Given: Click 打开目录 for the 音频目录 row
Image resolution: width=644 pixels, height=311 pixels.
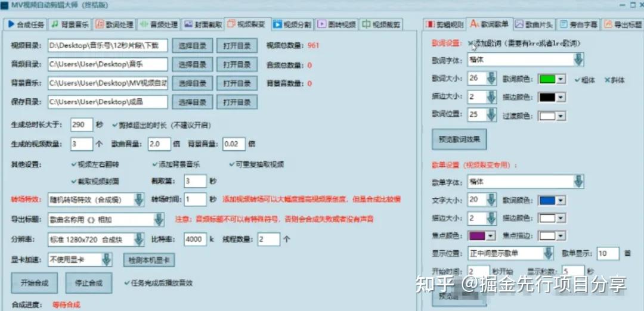Looking at the screenshot, I should pyautogui.click(x=237, y=65).
